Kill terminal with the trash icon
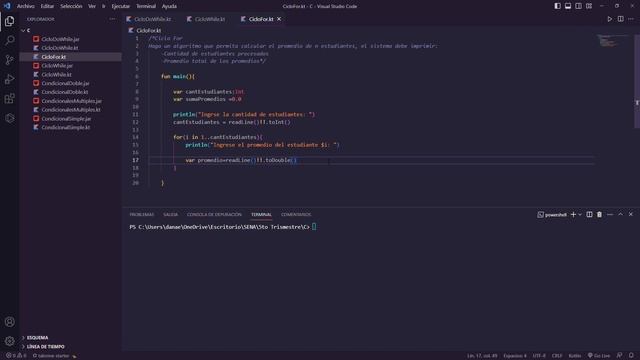 point(599,214)
